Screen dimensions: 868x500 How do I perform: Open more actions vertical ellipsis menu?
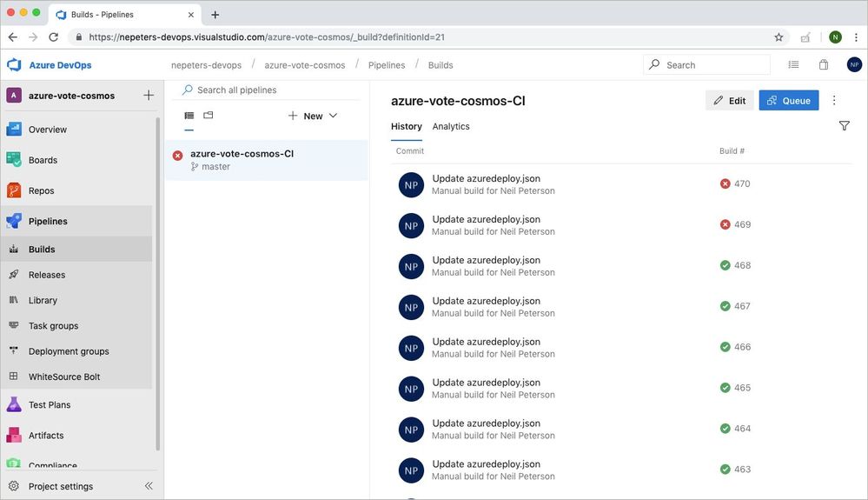[833, 100]
